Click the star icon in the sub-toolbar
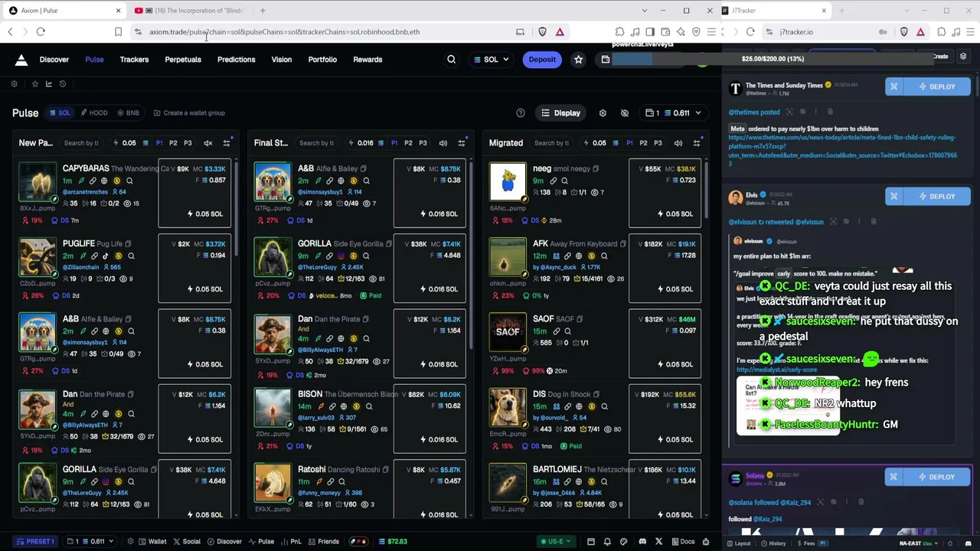The image size is (980, 551). point(34,84)
